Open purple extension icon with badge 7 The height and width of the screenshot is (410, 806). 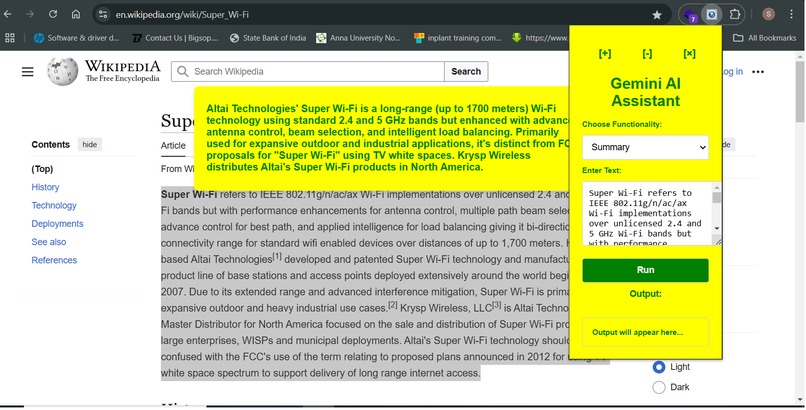coord(690,15)
